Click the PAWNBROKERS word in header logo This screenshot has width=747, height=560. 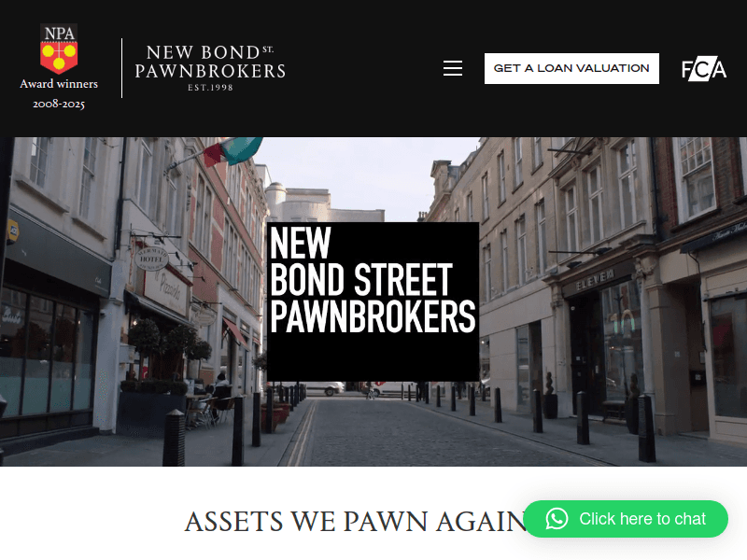click(210, 71)
